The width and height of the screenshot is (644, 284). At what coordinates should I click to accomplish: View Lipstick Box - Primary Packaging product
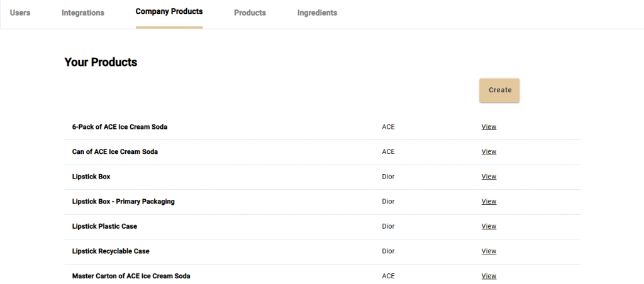[489, 202]
